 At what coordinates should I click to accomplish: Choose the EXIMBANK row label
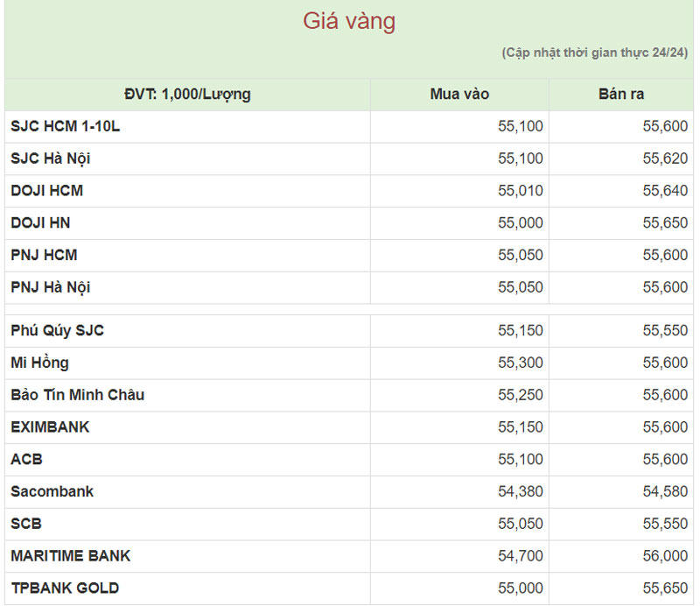50,427
